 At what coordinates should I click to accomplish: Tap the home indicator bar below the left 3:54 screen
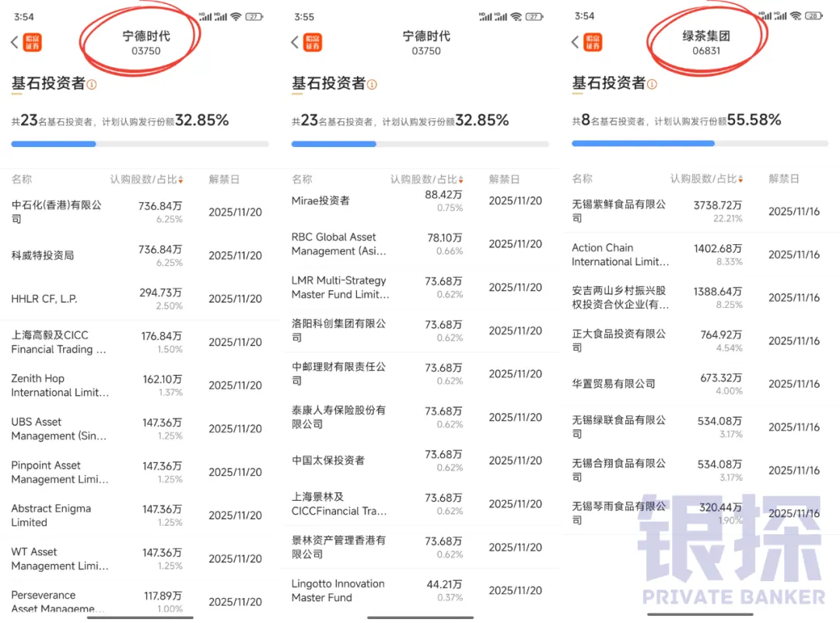coord(140,618)
